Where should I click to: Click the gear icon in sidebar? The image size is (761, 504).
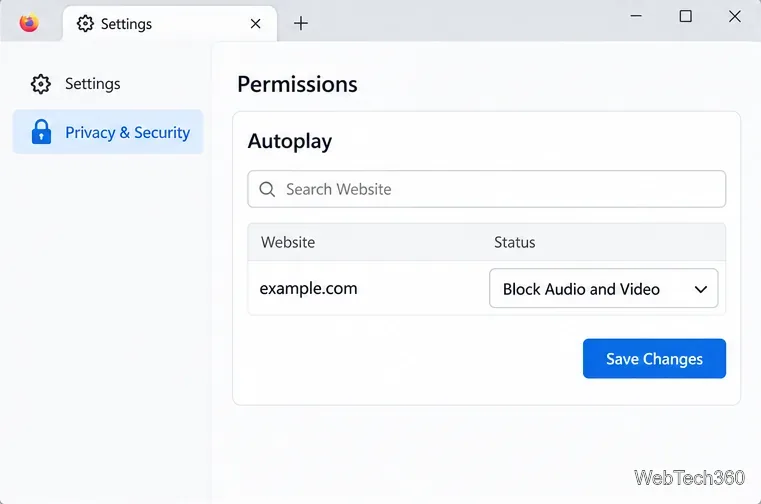(x=41, y=84)
